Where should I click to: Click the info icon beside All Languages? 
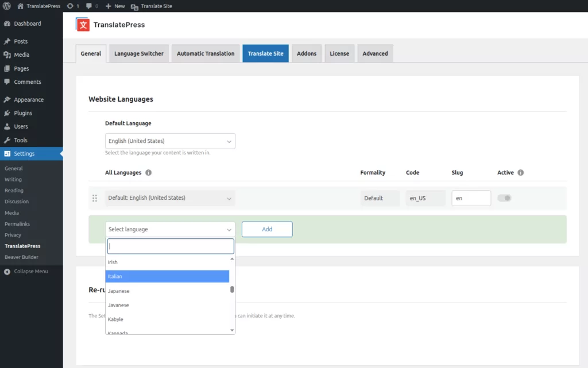click(x=149, y=173)
